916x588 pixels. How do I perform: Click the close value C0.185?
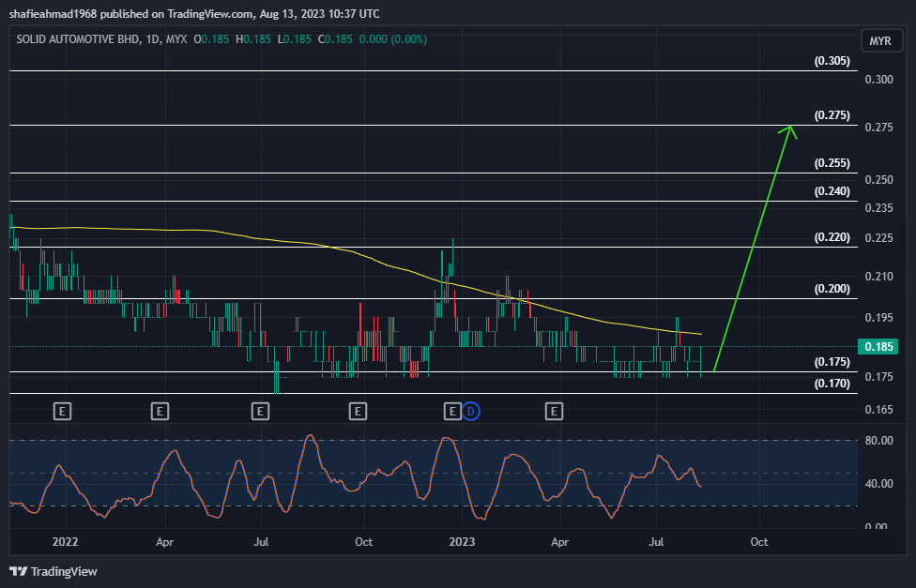point(335,39)
